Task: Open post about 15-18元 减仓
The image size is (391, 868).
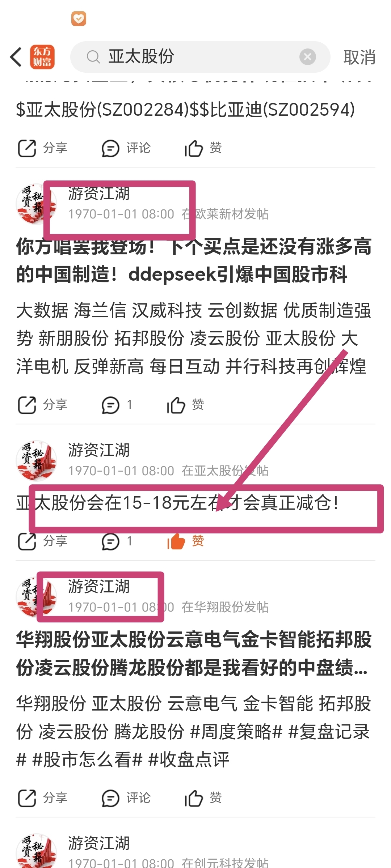Action: [x=177, y=503]
